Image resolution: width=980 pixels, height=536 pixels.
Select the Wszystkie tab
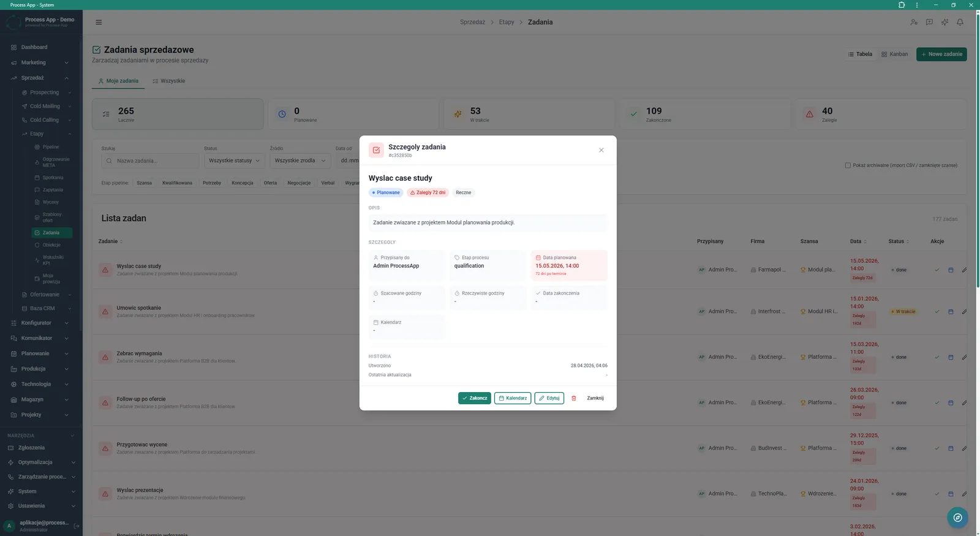coord(168,81)
